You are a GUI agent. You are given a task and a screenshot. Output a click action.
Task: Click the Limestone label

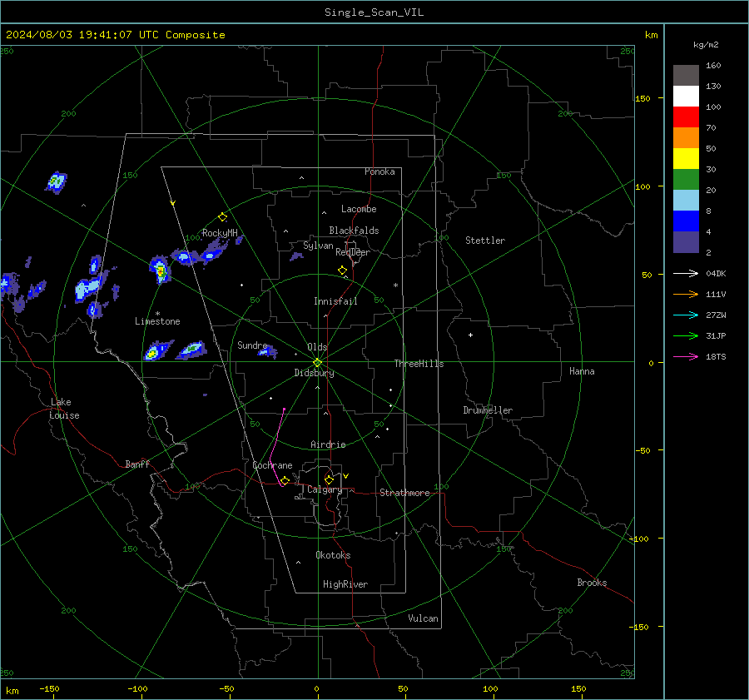157,321
